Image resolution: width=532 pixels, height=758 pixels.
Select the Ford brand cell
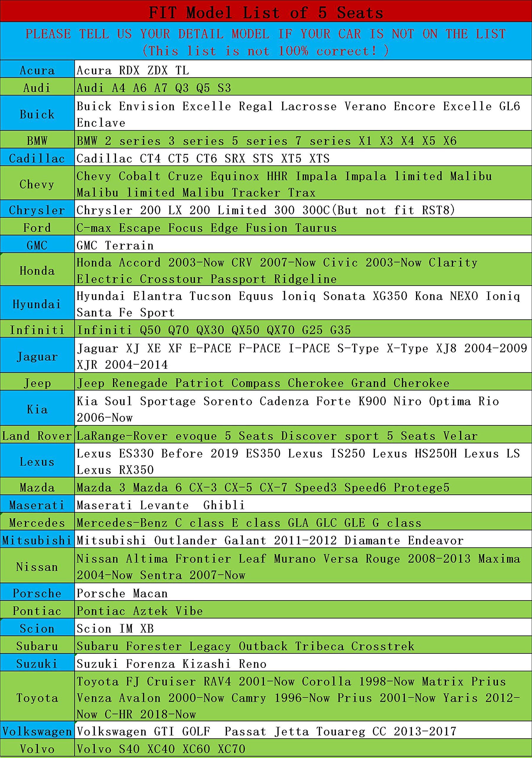37,227
